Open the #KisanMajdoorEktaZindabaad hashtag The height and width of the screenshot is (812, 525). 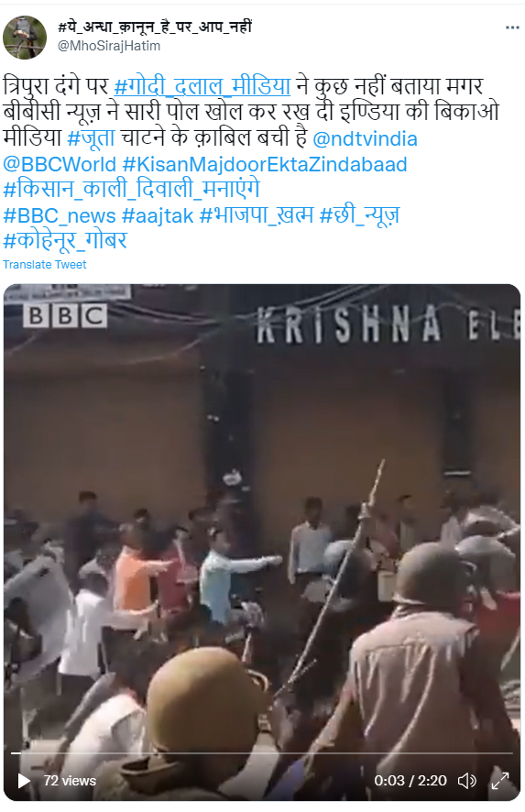click(x=265, y=164)
